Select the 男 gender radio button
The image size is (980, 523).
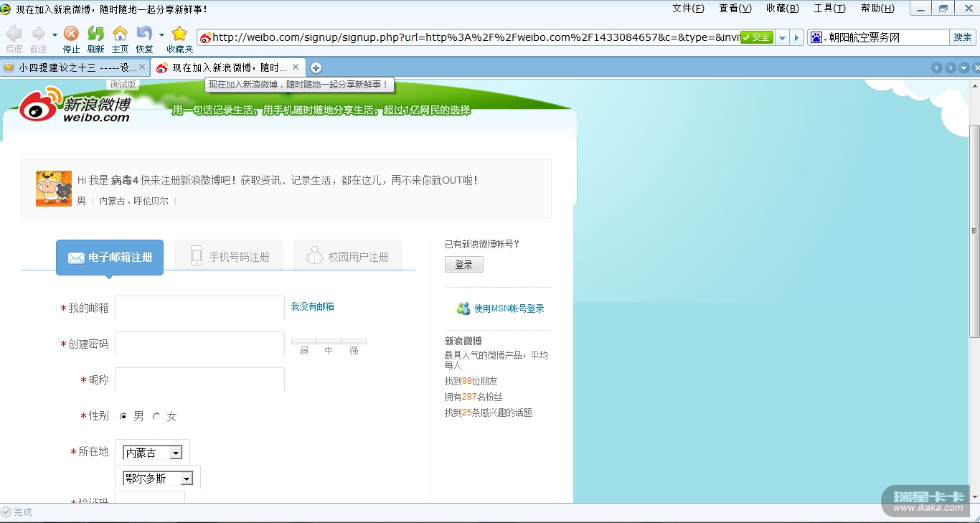[x=123, y=416]
